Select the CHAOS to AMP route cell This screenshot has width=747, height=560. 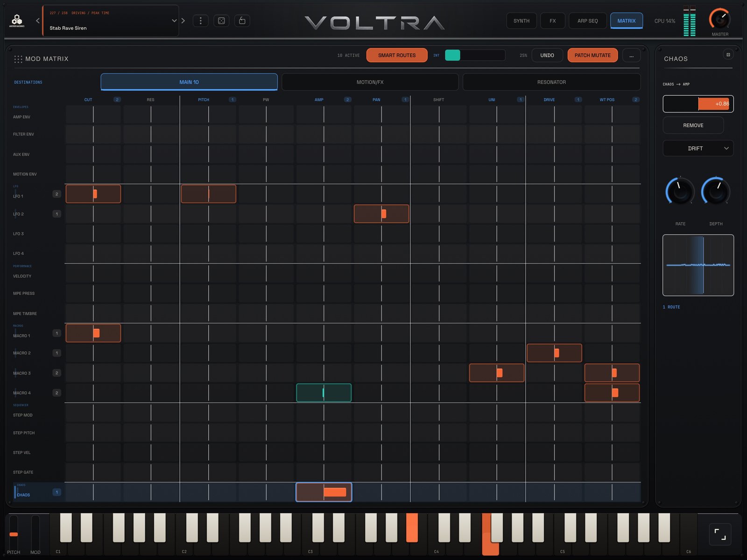point(324,492)
